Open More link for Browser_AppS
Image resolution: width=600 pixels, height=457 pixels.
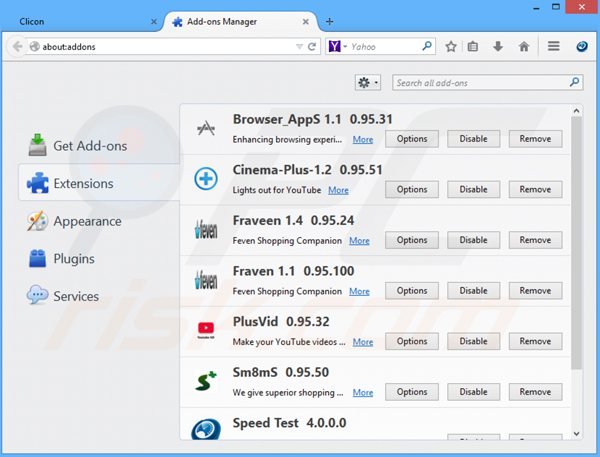(x=363, y=139)
